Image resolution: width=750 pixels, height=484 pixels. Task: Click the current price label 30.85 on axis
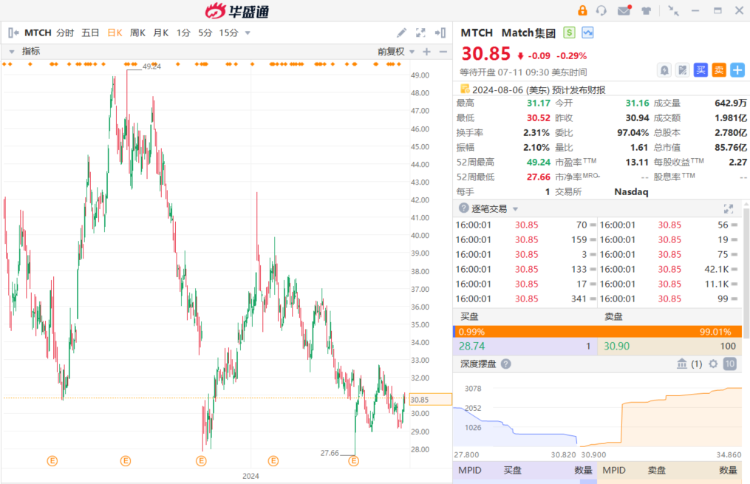[x=430, y=399]
